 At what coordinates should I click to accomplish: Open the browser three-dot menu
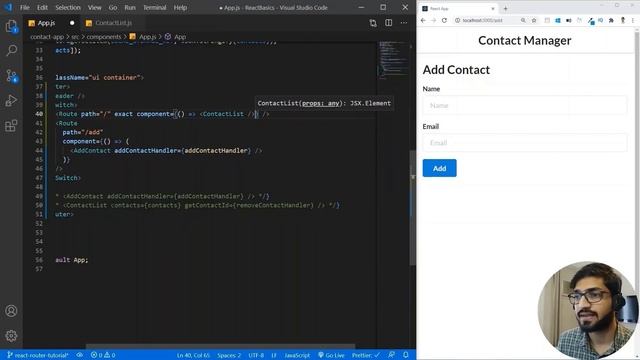tap(633, 20)
